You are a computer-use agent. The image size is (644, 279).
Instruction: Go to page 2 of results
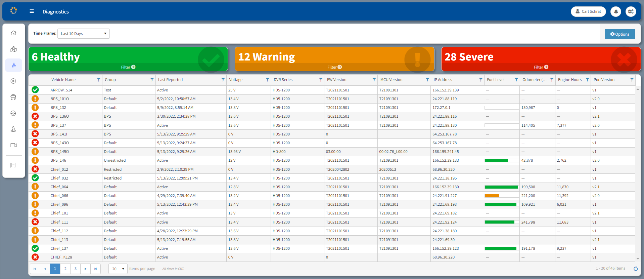coord(65,269)
